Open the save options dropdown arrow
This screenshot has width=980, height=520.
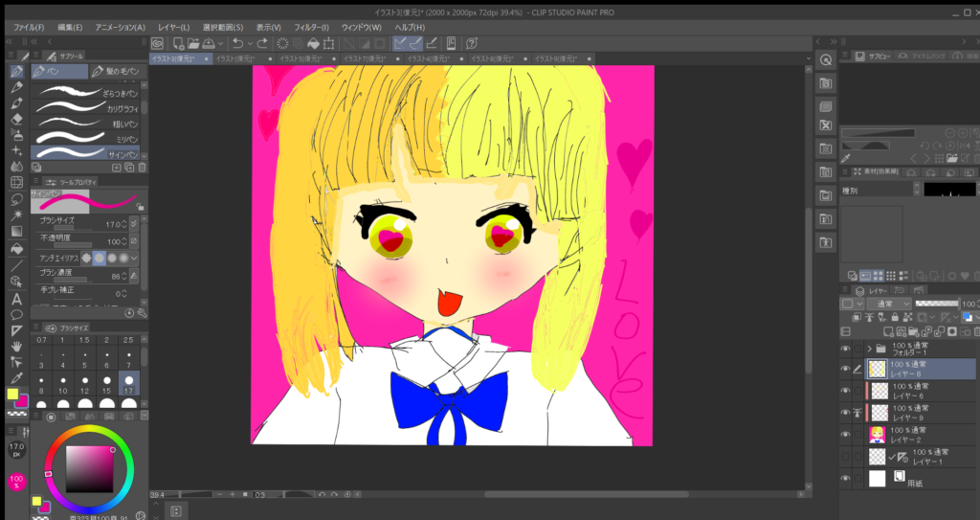click(x=220, y=43)
